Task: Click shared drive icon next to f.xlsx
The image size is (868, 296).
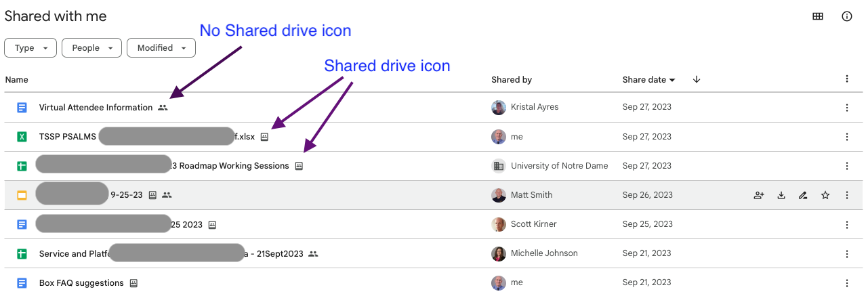Action: [265, 137]
